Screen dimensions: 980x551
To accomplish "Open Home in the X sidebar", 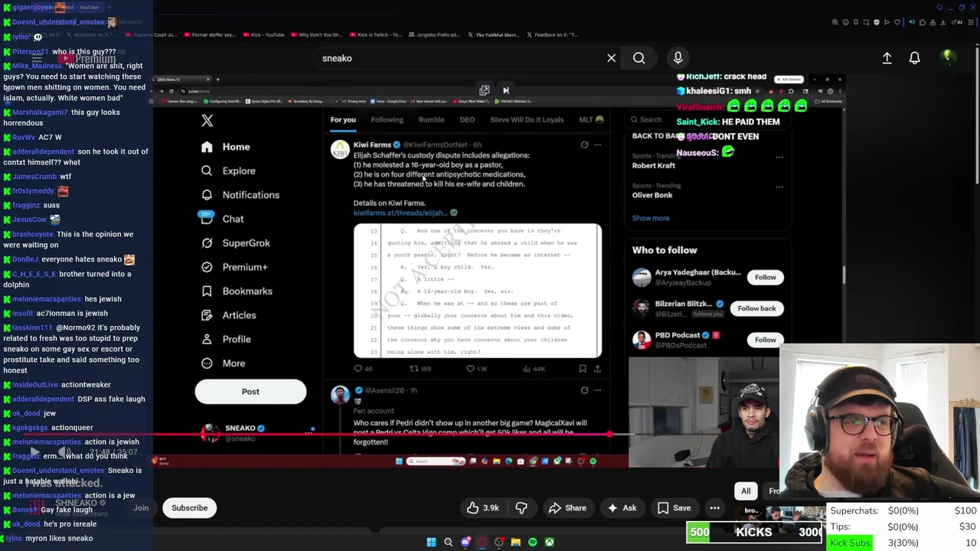I will pos(226,147).
